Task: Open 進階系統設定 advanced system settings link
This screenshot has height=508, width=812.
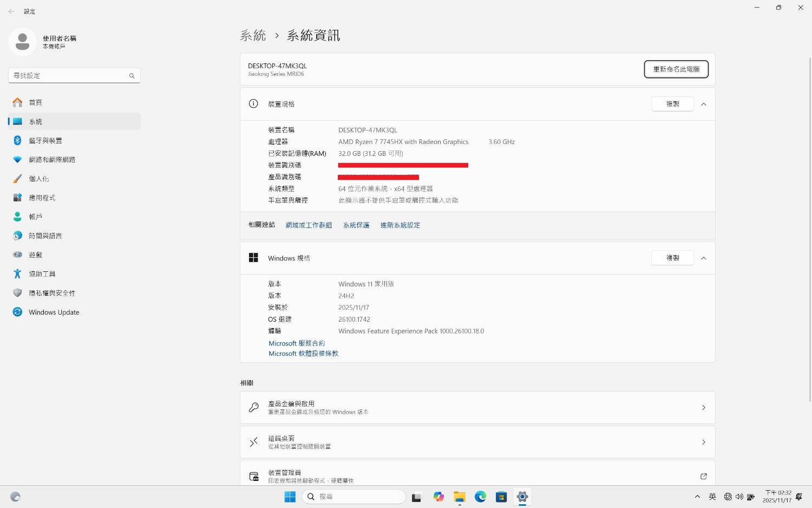Action: (400, 225)
